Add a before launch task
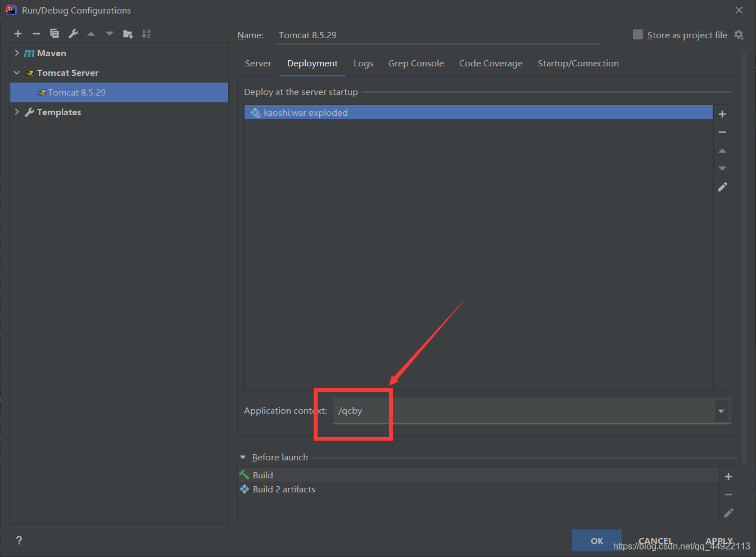This screenshot has width=756, height=557. click(728, 477)
